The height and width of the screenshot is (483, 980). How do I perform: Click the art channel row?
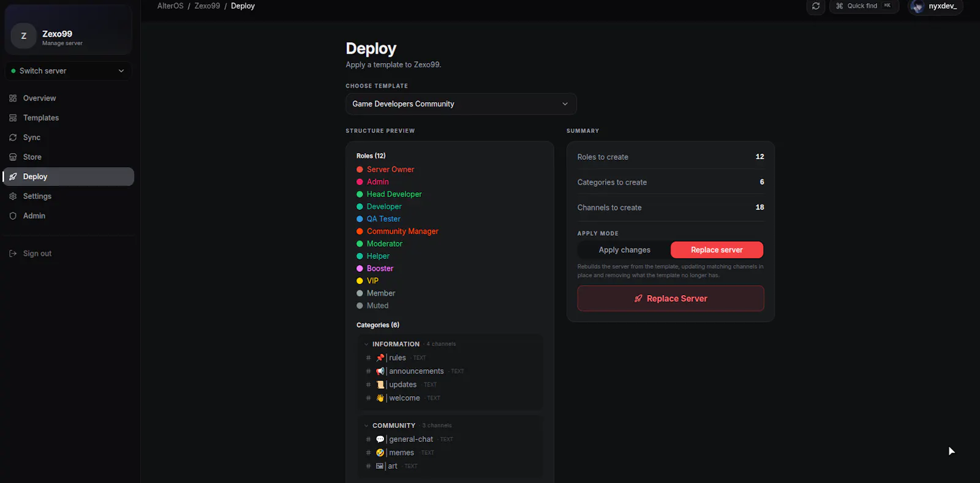click(x=450, y=466)
